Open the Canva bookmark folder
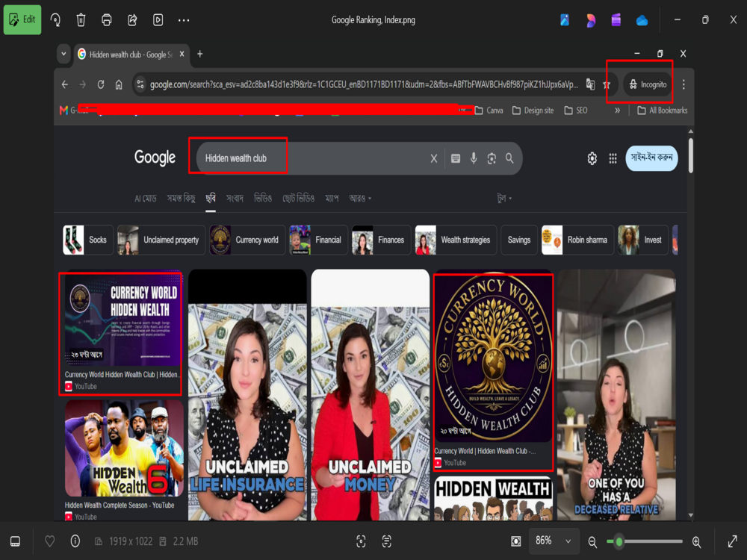 click(x=489, y=111)
